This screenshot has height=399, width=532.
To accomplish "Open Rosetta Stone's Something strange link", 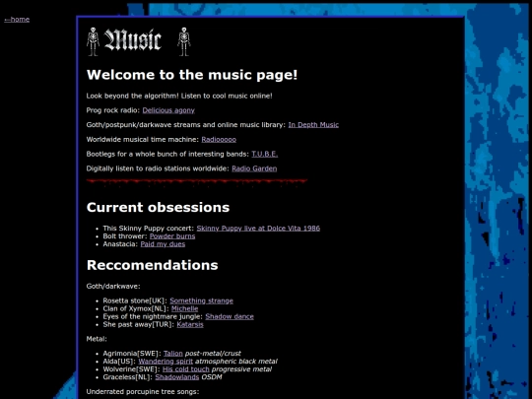I will tap(202, 300).
